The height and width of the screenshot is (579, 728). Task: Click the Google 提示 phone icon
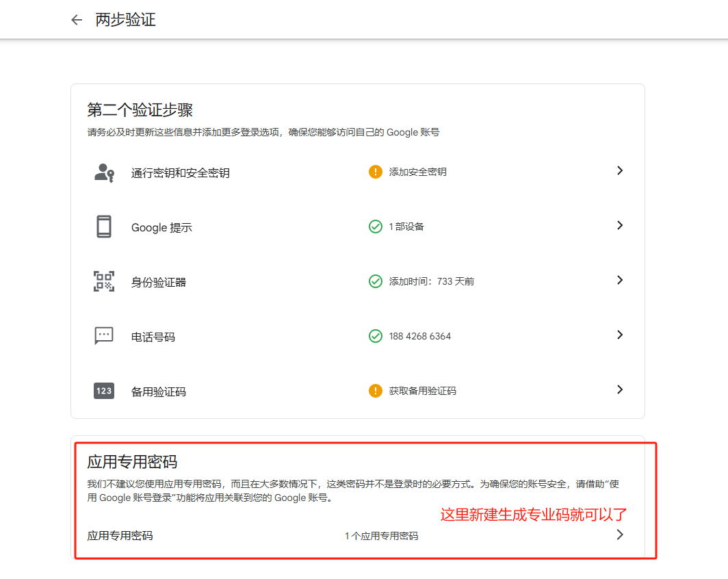tap(103, 225)
